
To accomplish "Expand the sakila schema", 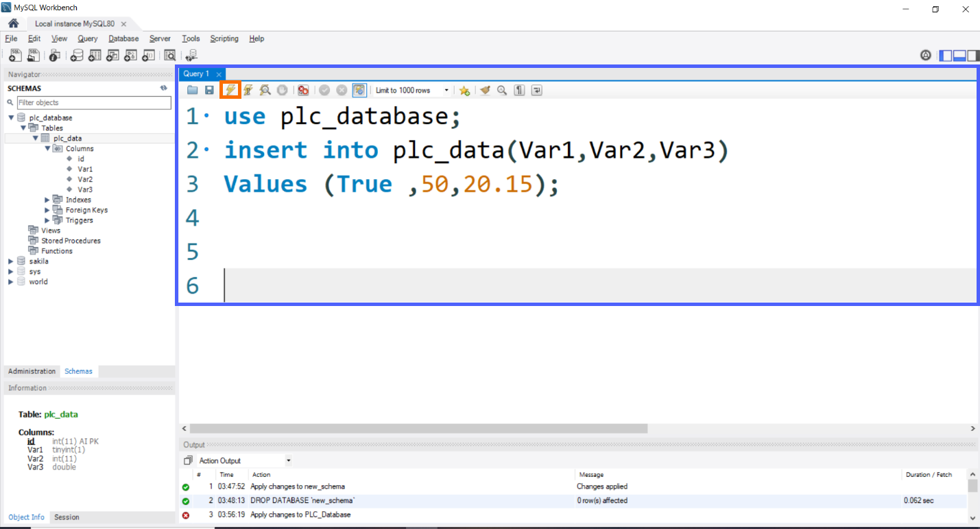I will coord(10,261).
